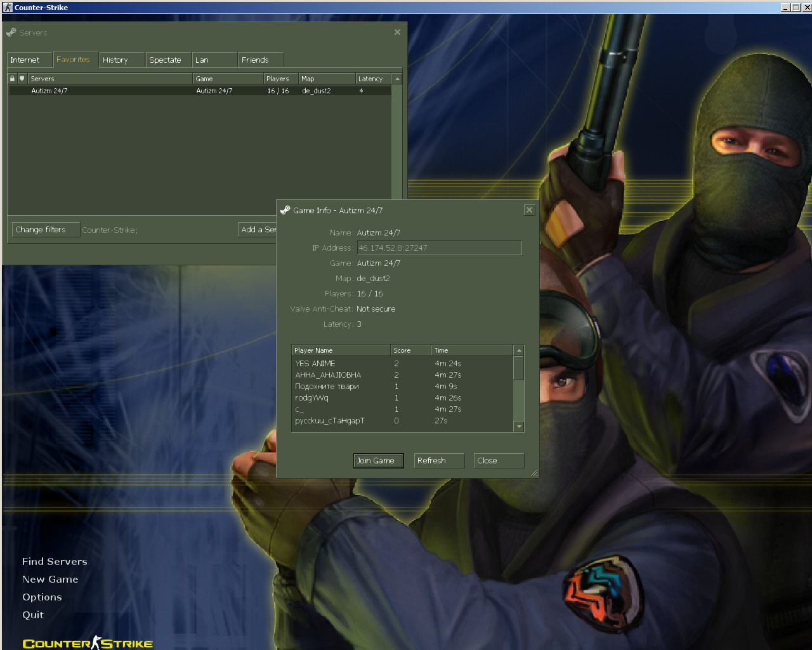The image size is (812, 650).
Task: Select player rodgYWq
Action: pos(402,398)
